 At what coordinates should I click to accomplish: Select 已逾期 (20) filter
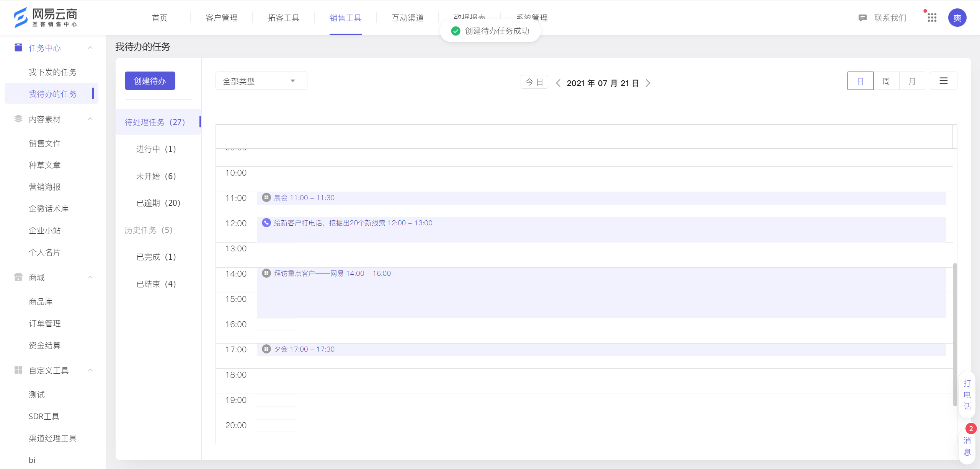pyautogui.click(x=158, y=203)
